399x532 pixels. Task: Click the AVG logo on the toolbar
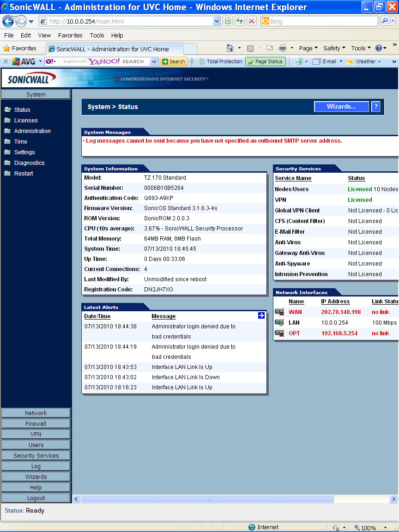[x=24, y=61]
